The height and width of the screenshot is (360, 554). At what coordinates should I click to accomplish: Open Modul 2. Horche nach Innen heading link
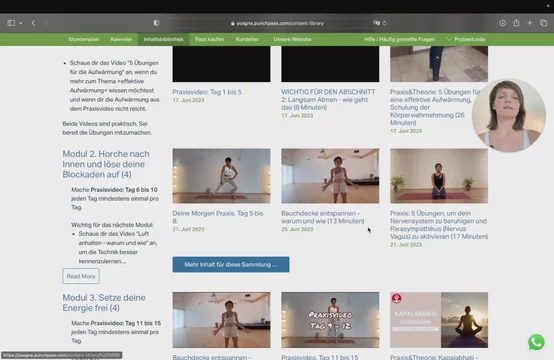(106, 164)
